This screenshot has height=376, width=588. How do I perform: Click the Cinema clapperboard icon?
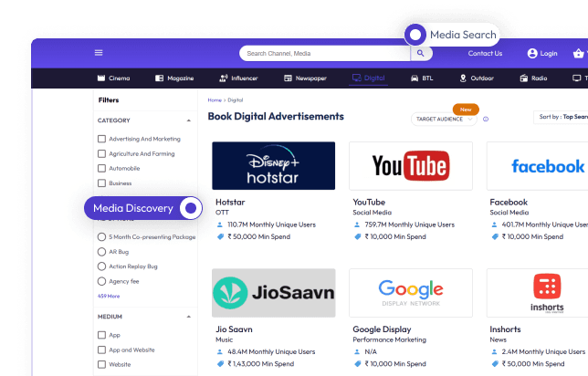coord(101,78)
